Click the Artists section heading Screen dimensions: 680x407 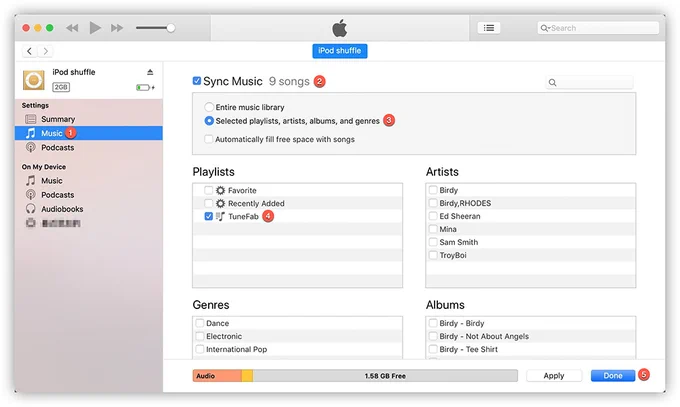[x=442, y=172]
